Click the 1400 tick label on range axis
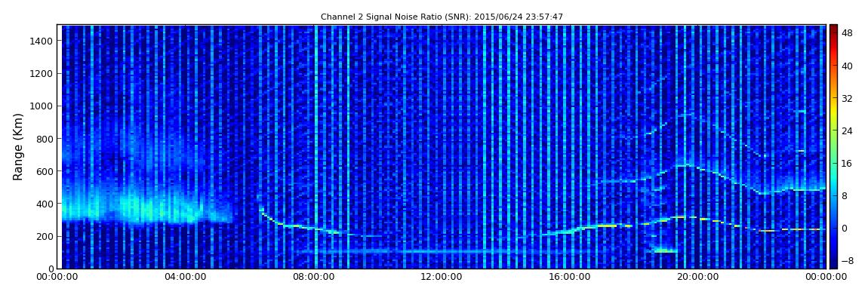The image size is (868, 307). 42,41
